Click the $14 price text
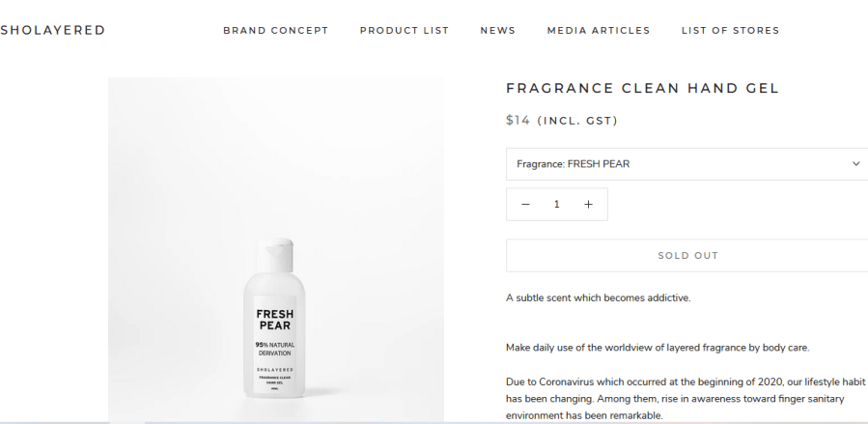Viewport: 868px width, 424px height. point(519,121)
